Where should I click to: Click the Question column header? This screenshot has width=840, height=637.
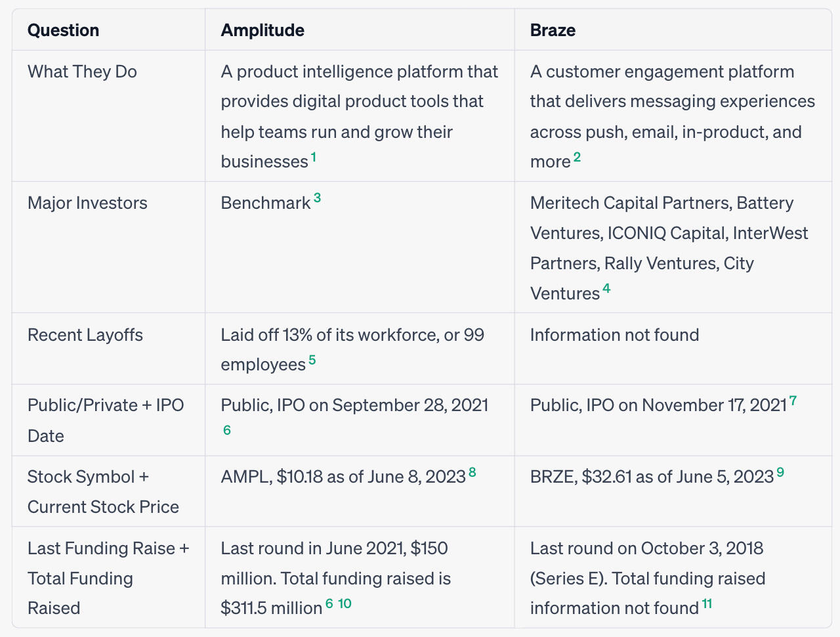(64, 30)
